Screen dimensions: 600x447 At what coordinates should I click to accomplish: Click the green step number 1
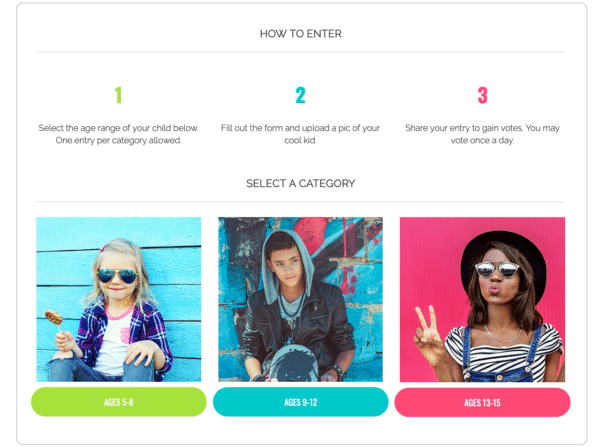tap(118, 95)
